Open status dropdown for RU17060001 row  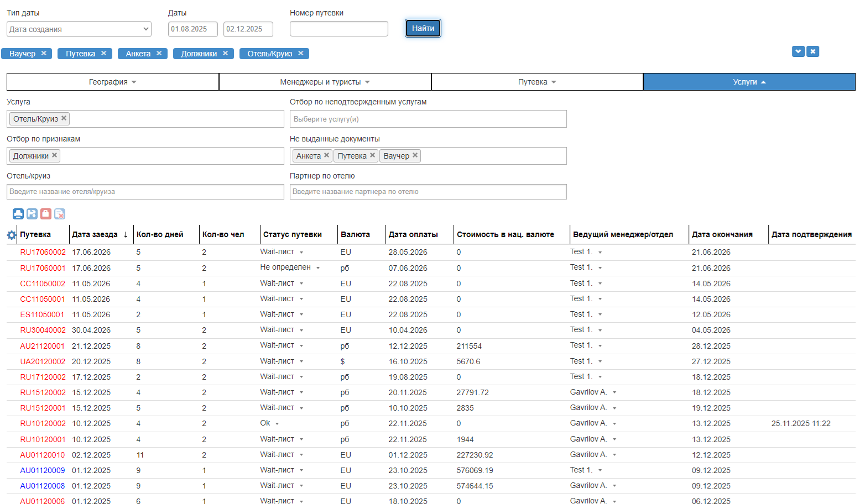coord(318,268)
